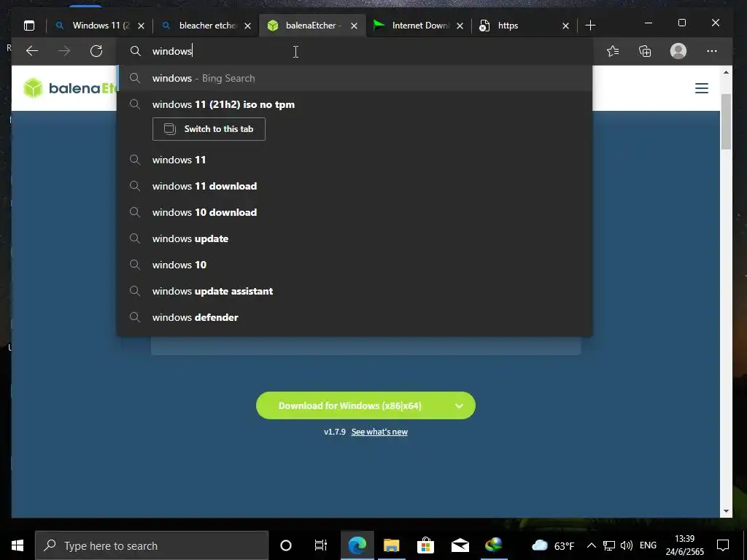Open the tab actions menu icon

29,26
